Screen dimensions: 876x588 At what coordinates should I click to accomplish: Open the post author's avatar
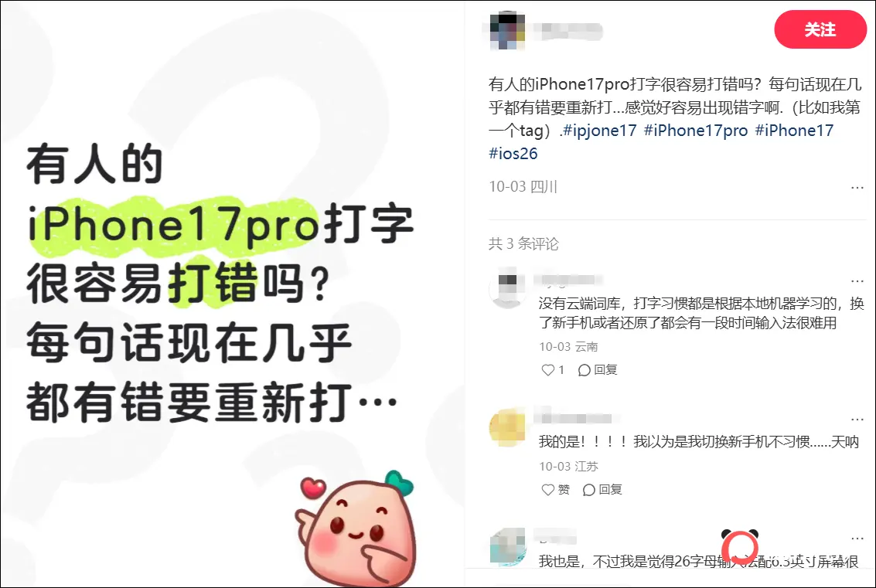tap(506, 31)
